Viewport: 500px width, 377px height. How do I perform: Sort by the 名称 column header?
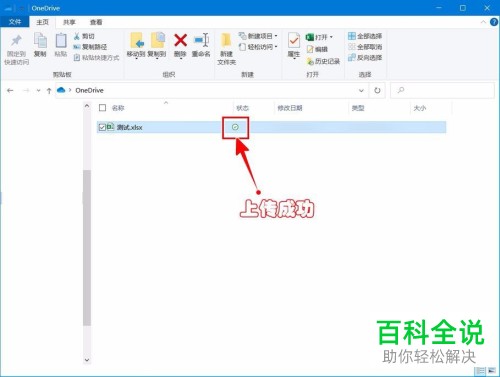(118, 108)
